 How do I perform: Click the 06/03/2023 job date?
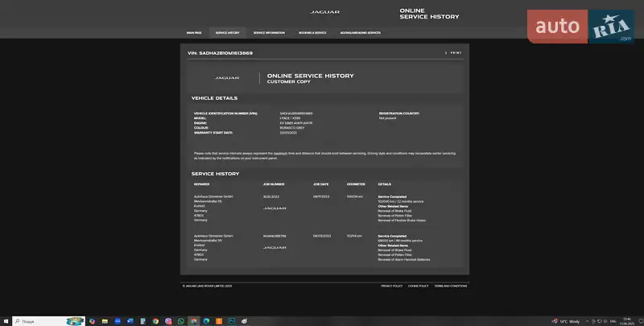[321, 236]
